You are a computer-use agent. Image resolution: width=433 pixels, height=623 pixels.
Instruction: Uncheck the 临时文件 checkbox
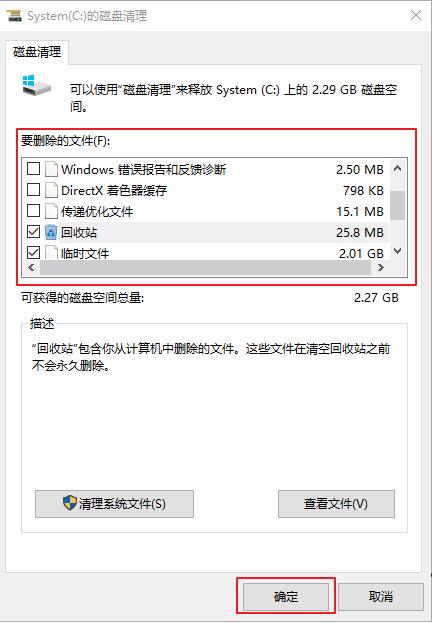coord(33,252)
